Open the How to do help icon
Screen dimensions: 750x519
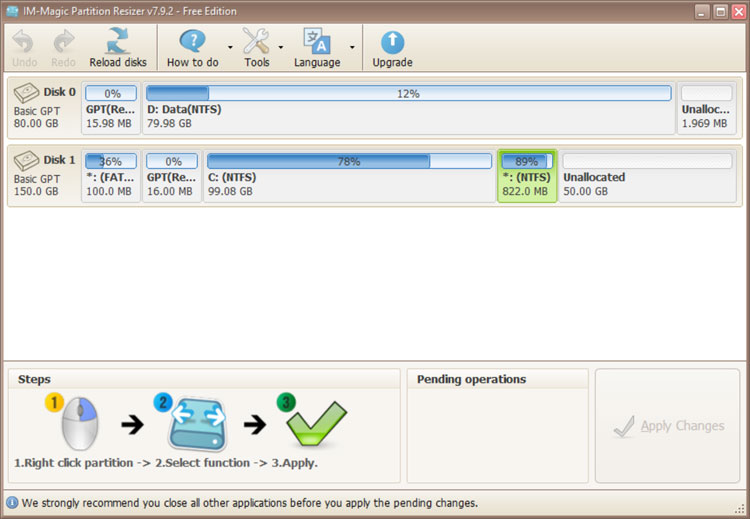coord(192,41)
